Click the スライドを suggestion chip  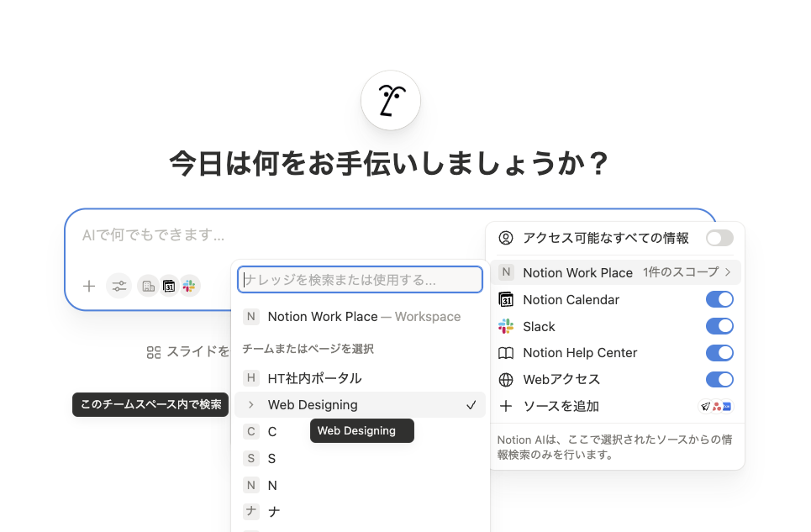[x=188, y=352]
